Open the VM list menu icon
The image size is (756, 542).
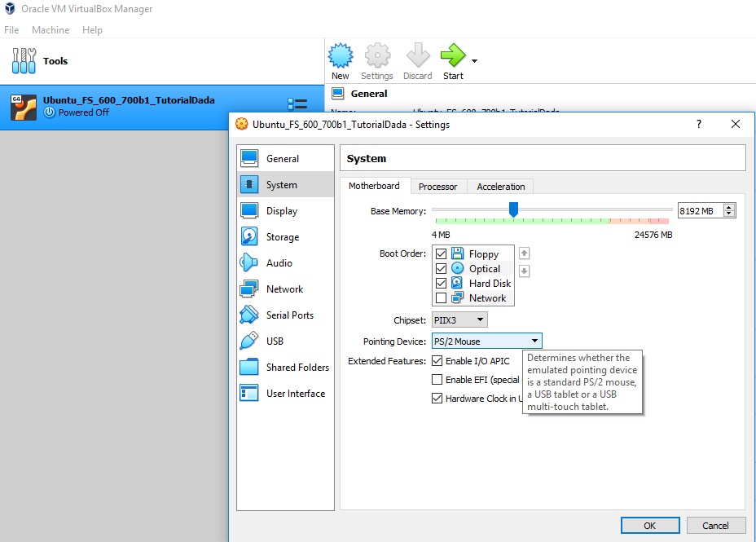(297, 105)
